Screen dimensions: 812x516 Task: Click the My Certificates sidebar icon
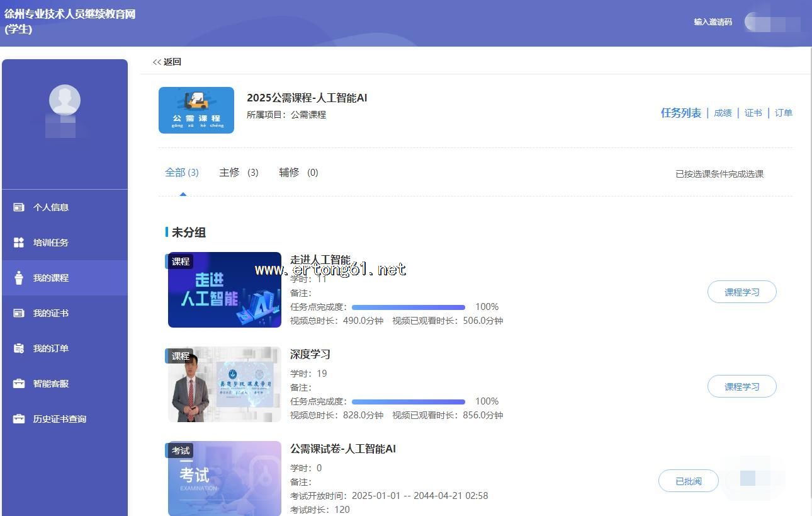click(19, 313)
